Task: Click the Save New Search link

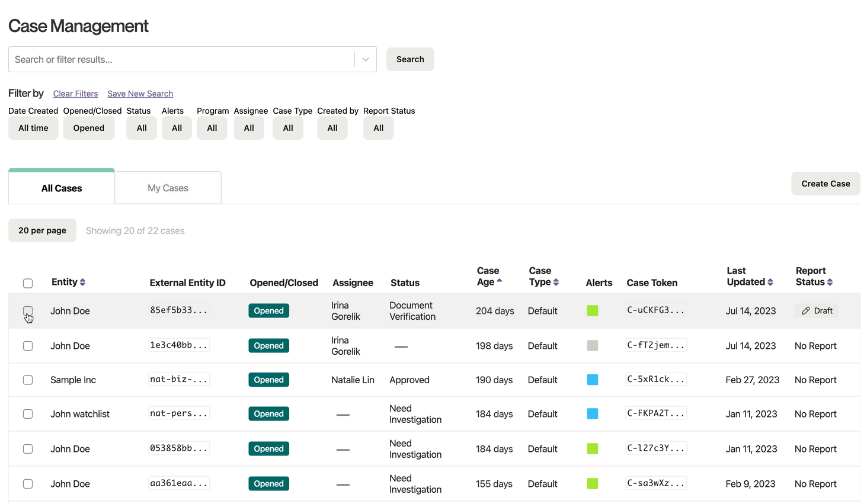Action: pos(140,94)
